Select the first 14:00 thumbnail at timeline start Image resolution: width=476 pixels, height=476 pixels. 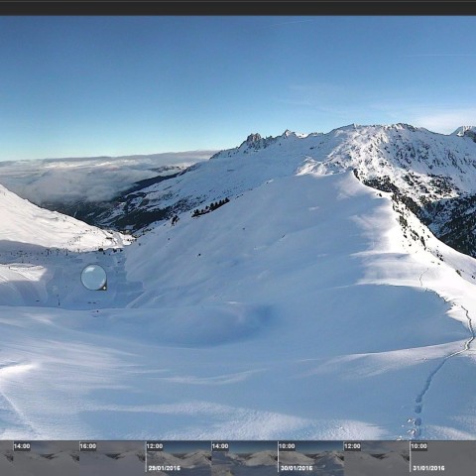point(47,458)
